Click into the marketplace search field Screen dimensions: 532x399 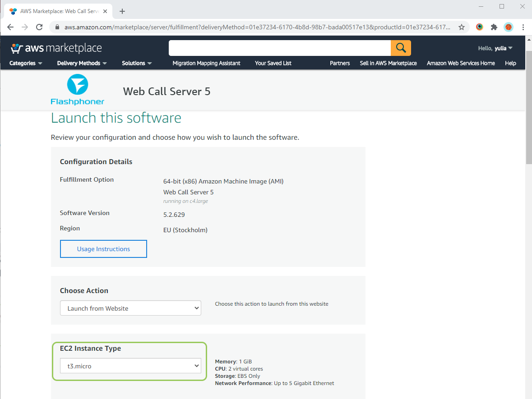pyautogui.click(x=279, y=48)
